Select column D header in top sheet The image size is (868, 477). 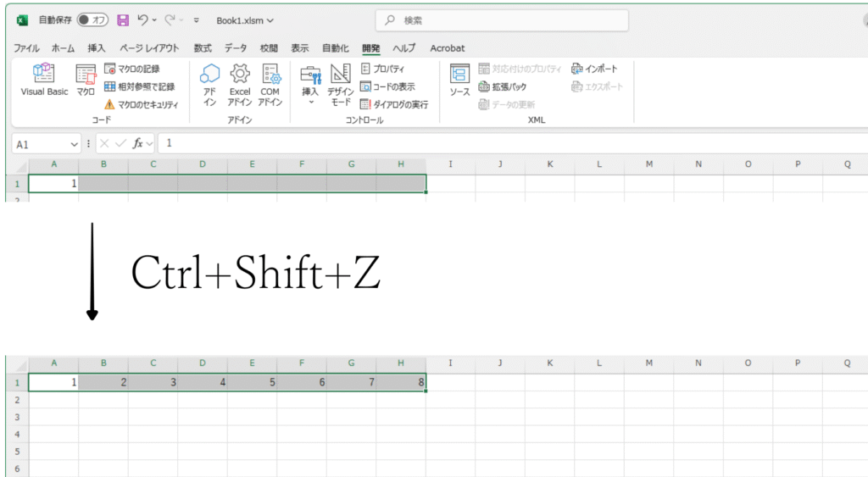pyautogui.click(x=202, y=164)
